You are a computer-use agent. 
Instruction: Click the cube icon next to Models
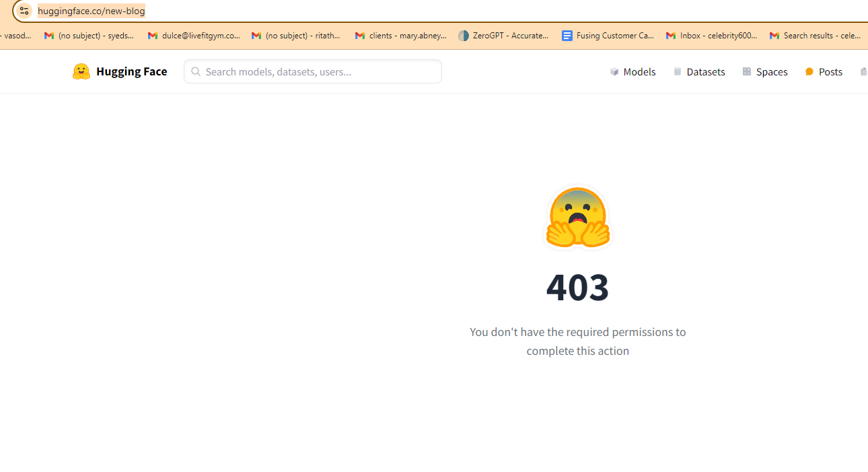tap(614, 71)
